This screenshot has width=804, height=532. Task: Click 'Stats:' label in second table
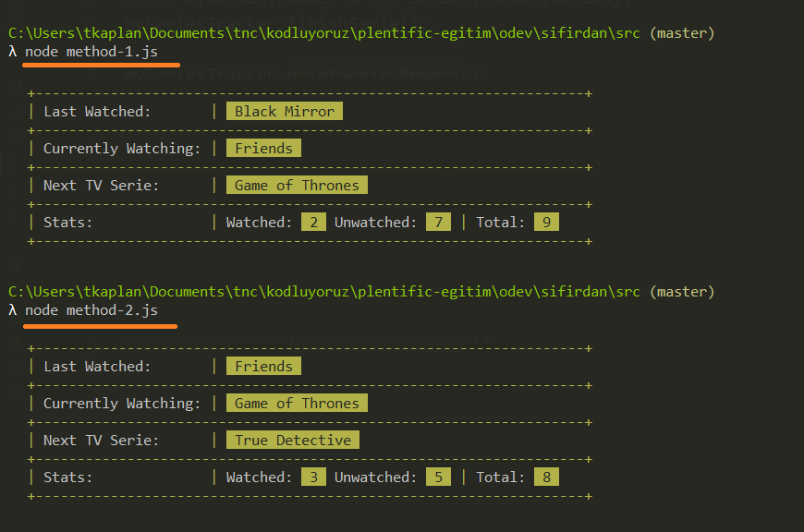(x=67, y=477)
